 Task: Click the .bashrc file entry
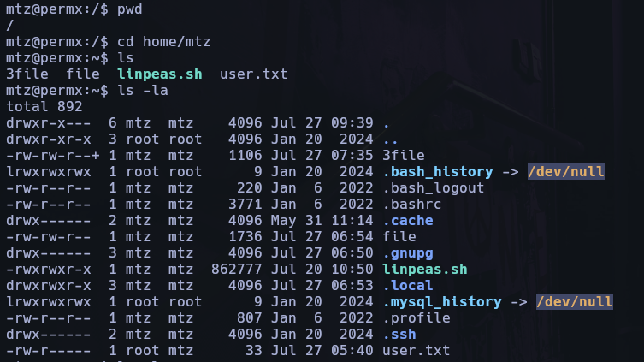click(412, 205)
